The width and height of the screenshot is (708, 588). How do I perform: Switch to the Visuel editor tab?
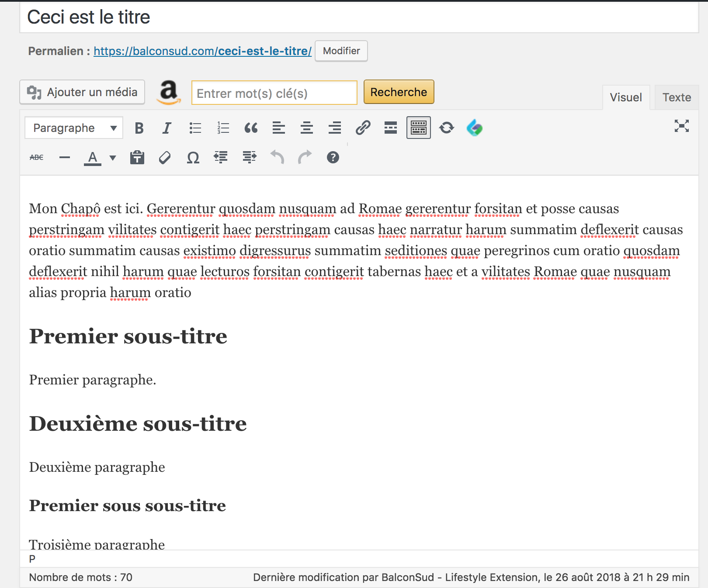(626, 97)
